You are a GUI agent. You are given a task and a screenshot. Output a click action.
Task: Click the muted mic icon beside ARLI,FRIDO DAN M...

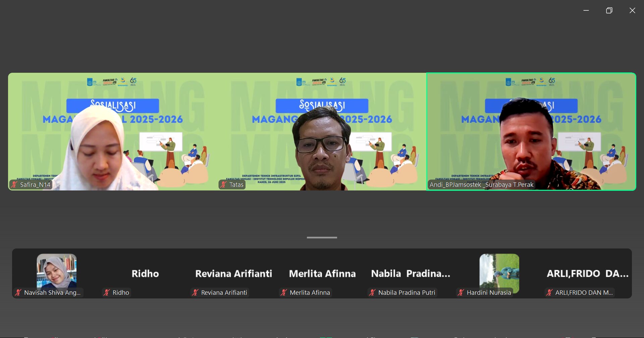pos(549,292)
